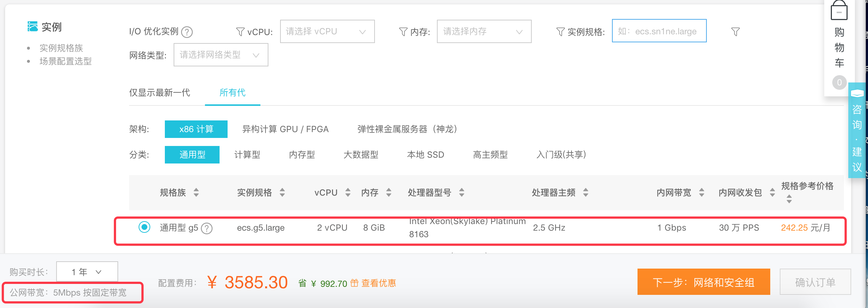Sort table by 处理器主频 column arrows
The width and height of the screenshot is (868, 308).
(585, 192)
